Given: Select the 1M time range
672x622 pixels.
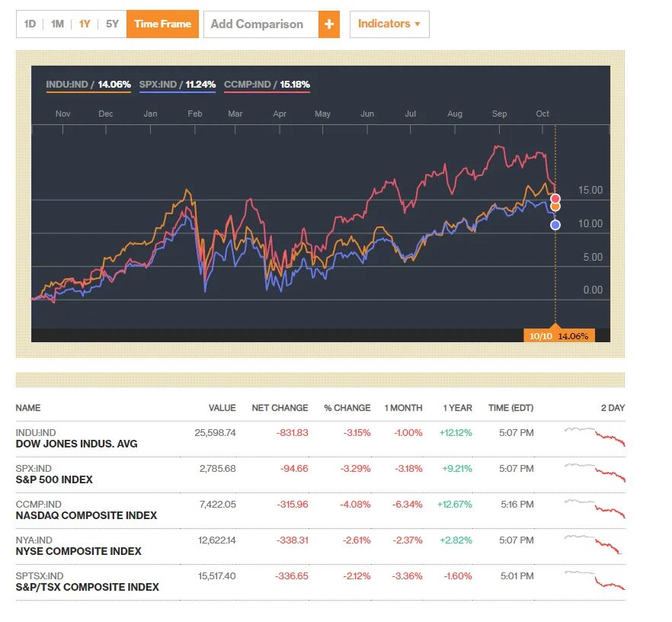Looking at the screenshot, I should coord(57,24).
